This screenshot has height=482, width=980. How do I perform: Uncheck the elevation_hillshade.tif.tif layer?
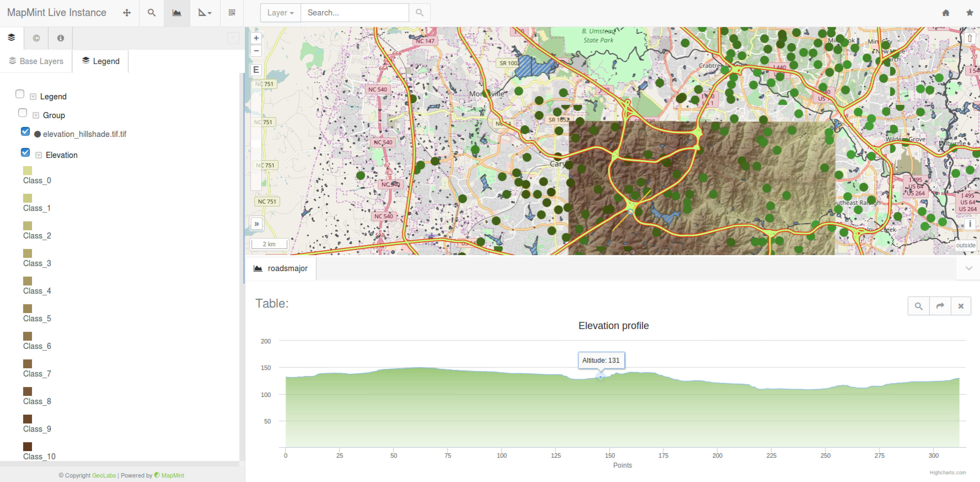click(x=25, y=131)
